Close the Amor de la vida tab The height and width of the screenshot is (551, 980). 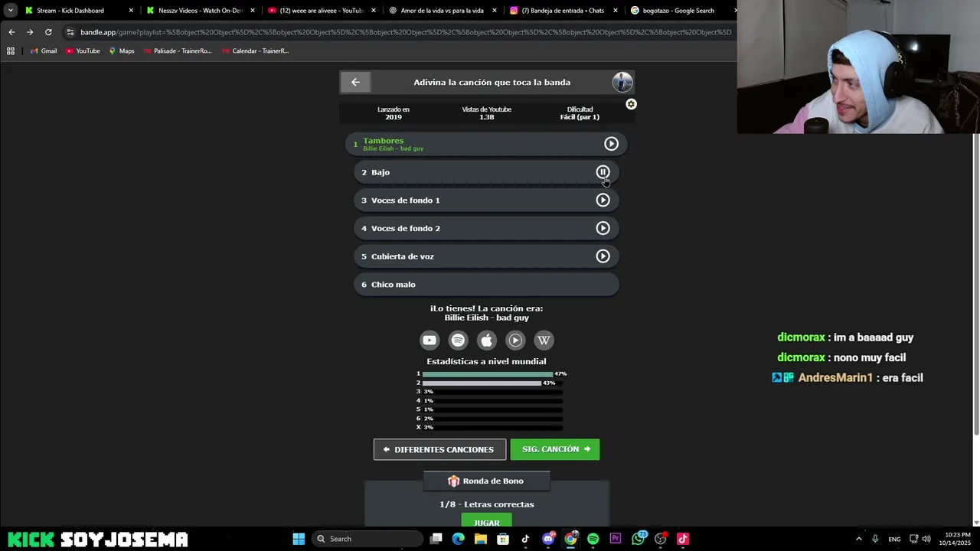click(494, 11)
